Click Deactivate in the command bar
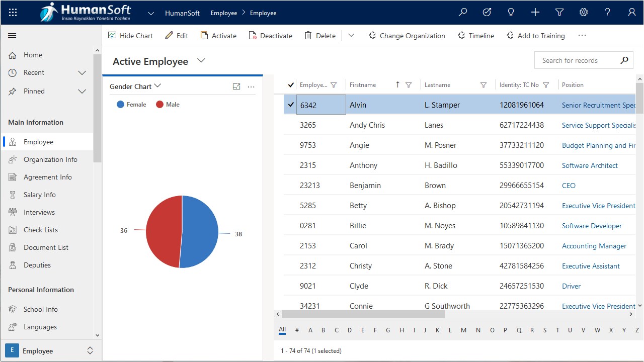The image size is (644, 362). point(270,36)
